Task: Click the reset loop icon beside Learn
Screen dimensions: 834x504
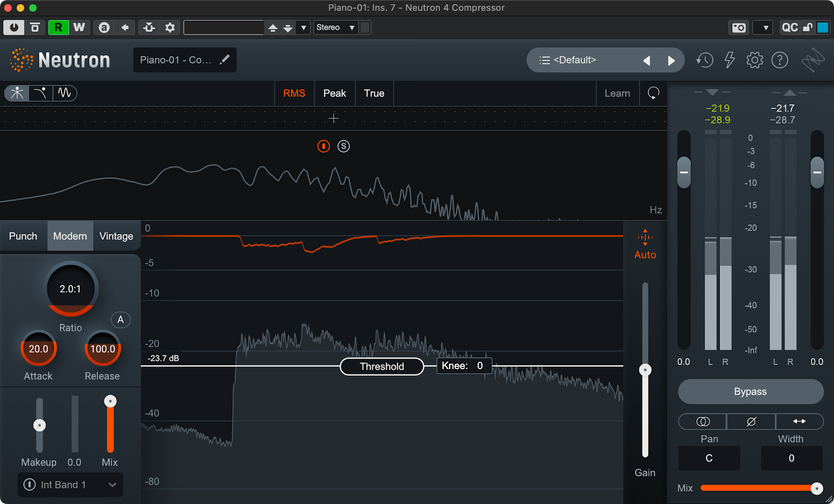Action: pyautogui.click(x=653, y=93)
